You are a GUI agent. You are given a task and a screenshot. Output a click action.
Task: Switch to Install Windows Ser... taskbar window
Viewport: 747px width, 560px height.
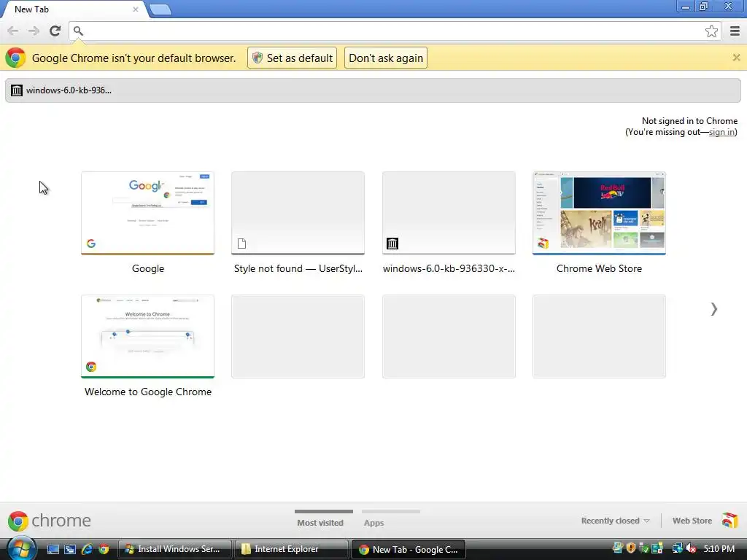click(x=175, y=549)
